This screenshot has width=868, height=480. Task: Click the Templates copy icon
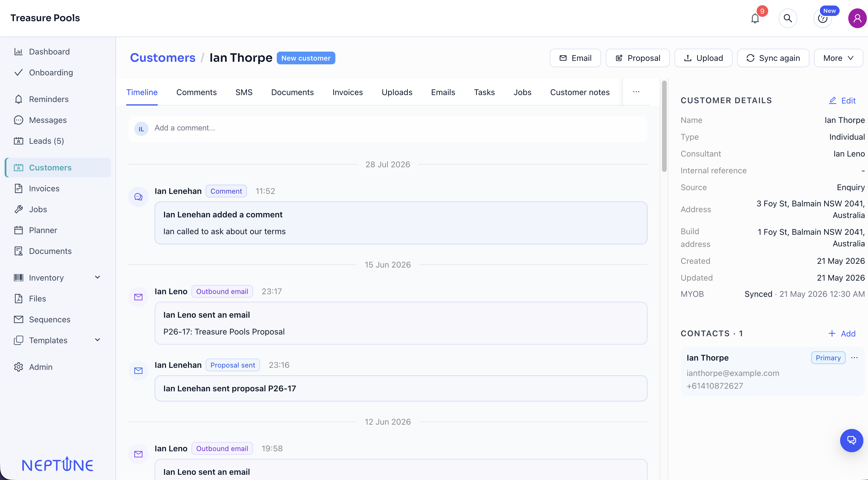(19, 340)
